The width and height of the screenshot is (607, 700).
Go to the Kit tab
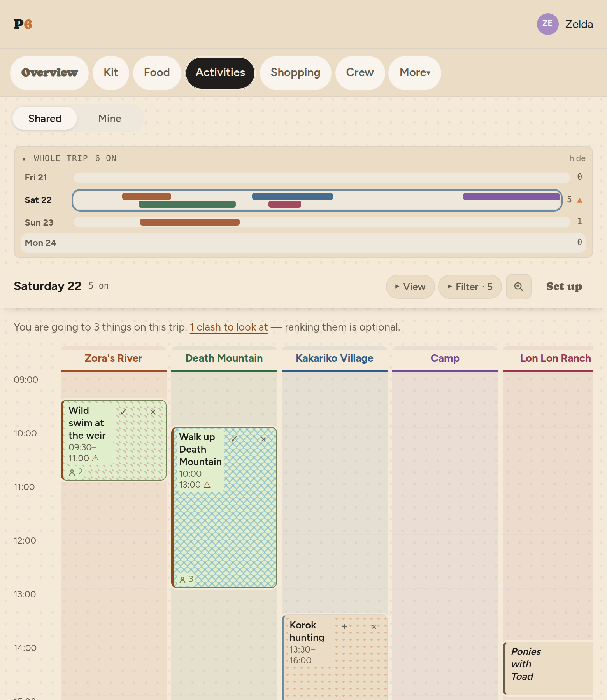[111, 73]
